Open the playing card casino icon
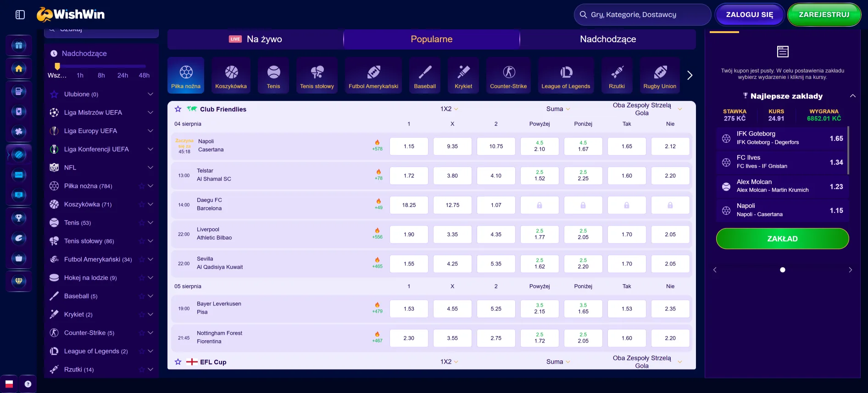868x393 pixels. tap(19, 111)
